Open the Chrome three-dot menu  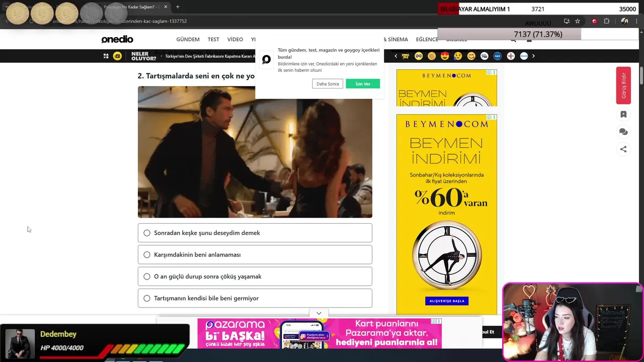637,21
